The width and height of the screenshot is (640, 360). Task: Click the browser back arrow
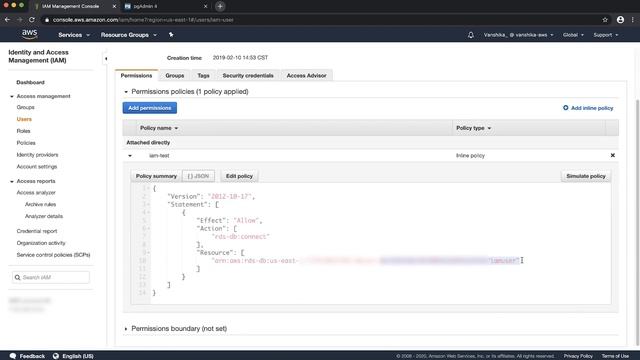7,20
